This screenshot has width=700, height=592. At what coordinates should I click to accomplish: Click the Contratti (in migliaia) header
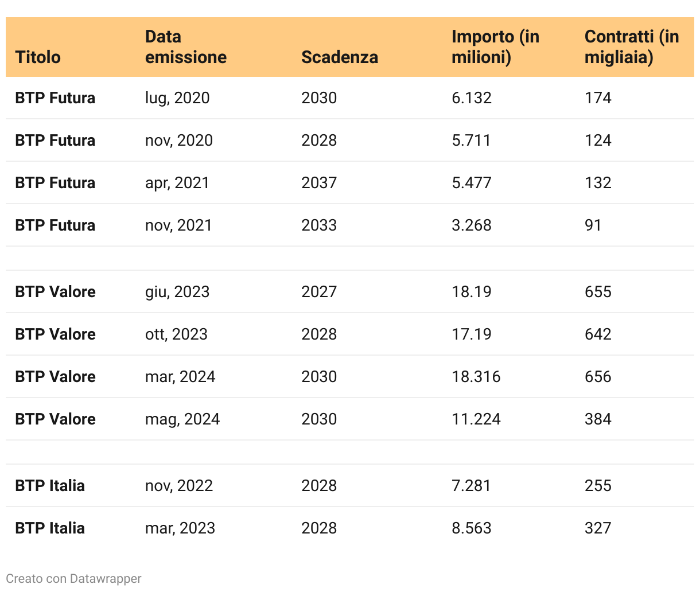click(631, 47)
